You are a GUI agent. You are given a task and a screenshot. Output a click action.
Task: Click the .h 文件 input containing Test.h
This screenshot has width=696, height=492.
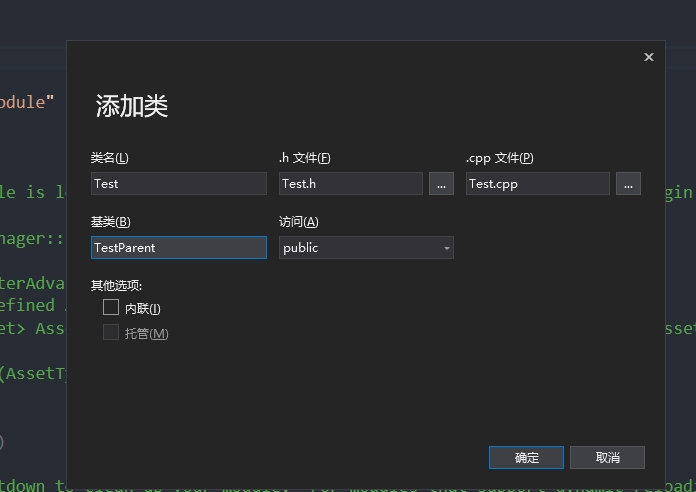351,183
